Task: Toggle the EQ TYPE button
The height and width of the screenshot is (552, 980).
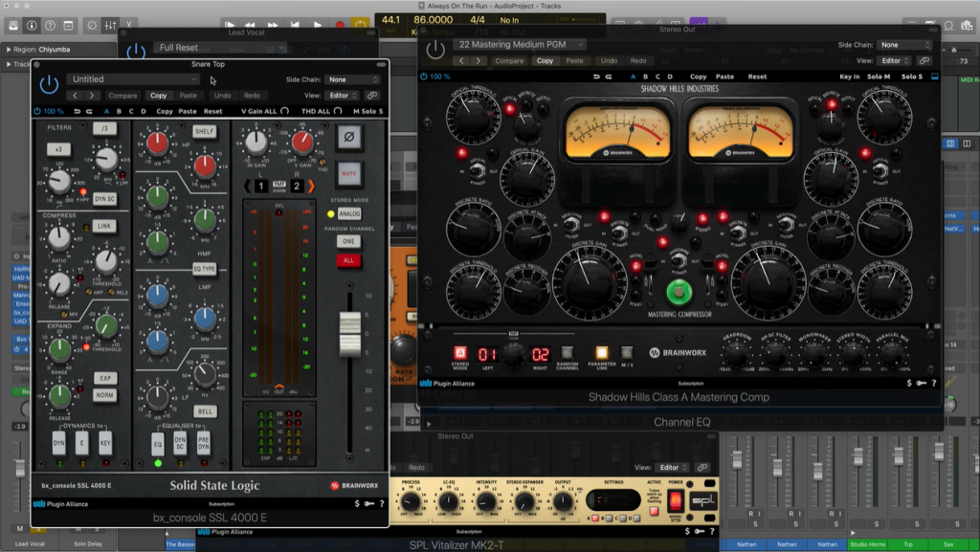Action: tap(205, 269)
